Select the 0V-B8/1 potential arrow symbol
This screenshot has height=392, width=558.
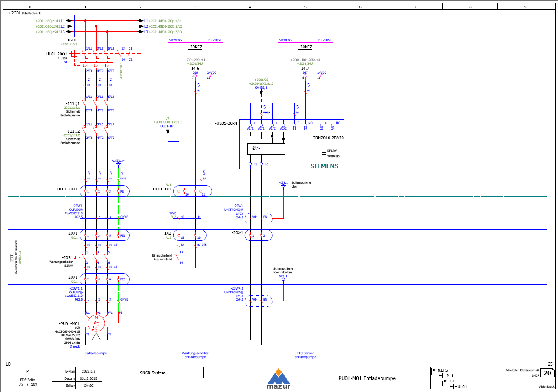[261, 93]
